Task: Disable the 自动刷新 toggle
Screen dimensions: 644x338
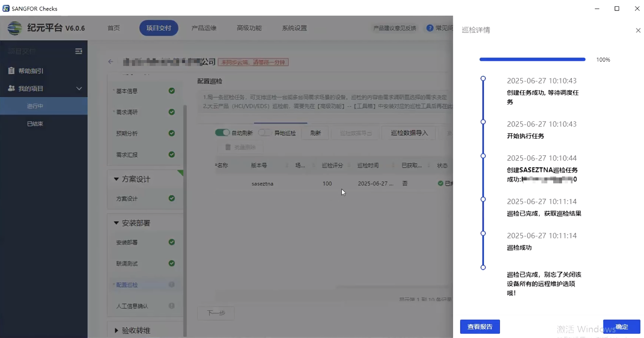Action: pyautogui.click(x=222, y=133)
